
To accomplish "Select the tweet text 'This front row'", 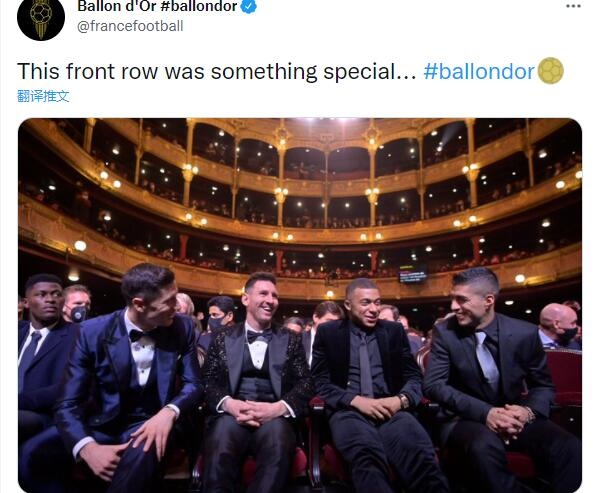I will (x=87, y=71).
